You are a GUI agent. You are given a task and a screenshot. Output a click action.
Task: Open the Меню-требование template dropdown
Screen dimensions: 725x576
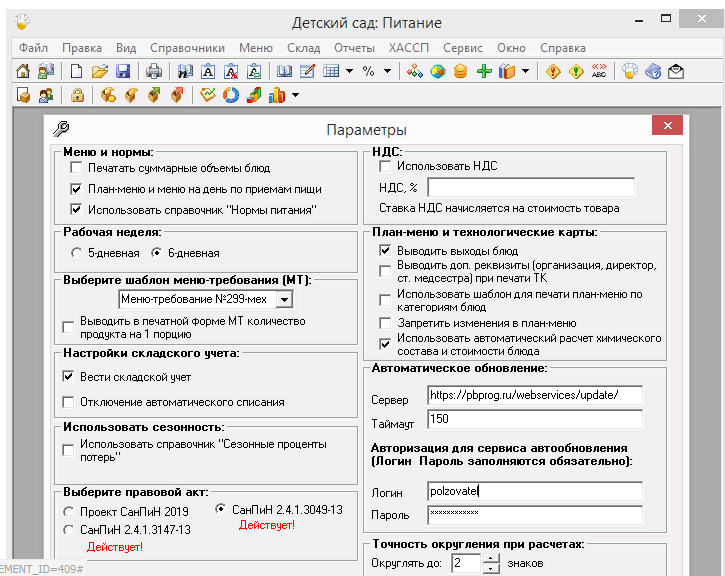click(284, 300)
